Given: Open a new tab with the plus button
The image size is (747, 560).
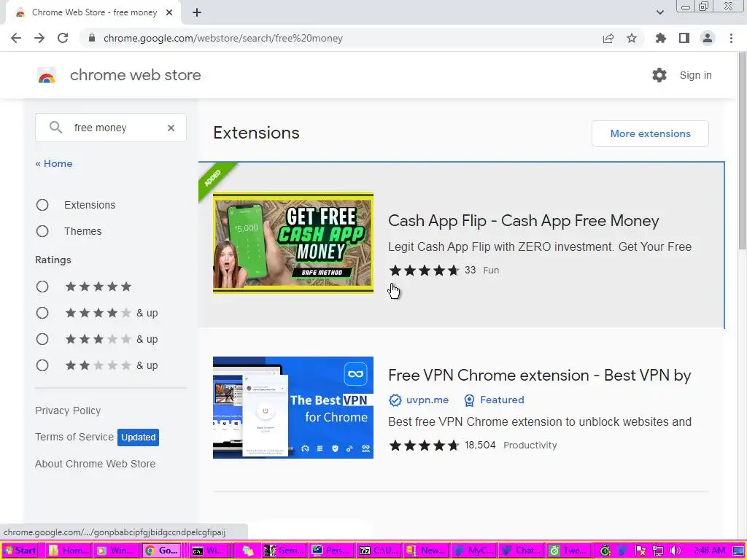Looking at the screenshot, I should point(197,13).
